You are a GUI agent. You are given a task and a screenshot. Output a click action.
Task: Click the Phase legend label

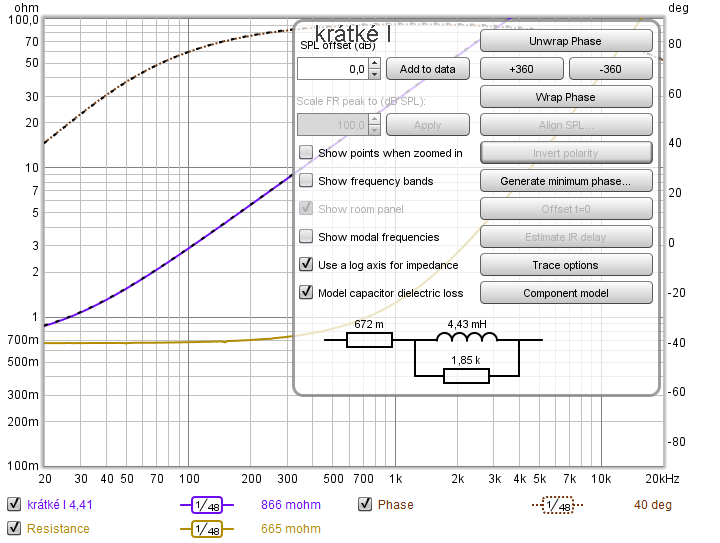coord(396,505)
